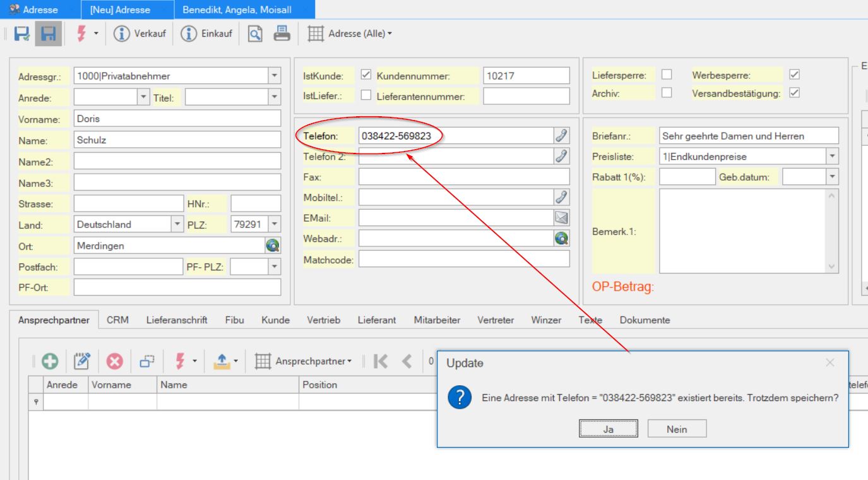The image size is (868, 480).
Task: Click the print preview magnifier icon
Action: coord(255,33)
